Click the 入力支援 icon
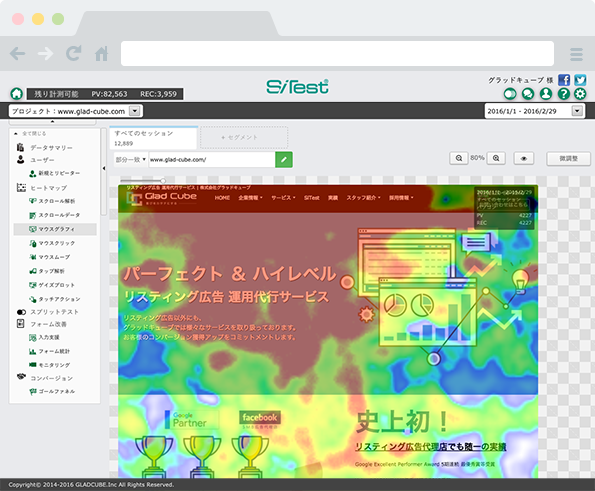The image size is (595, 491). pyautogui.click(x=33, y=337)
